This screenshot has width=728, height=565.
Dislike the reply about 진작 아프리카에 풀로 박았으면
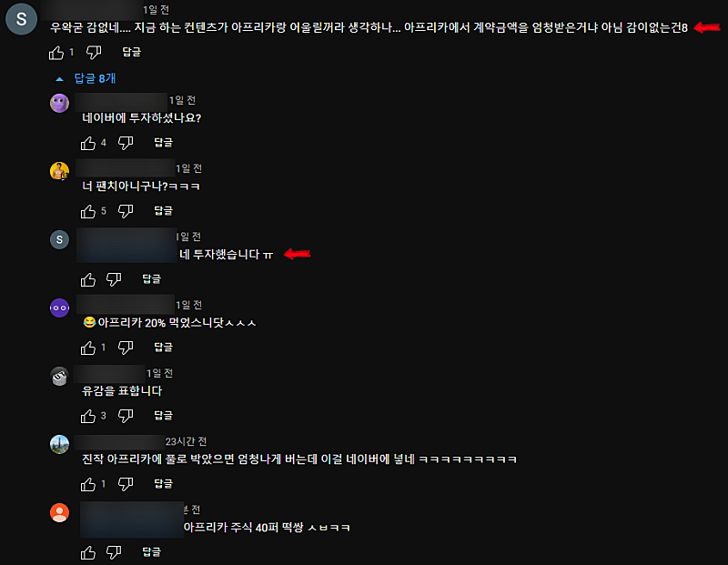point(126,484)
